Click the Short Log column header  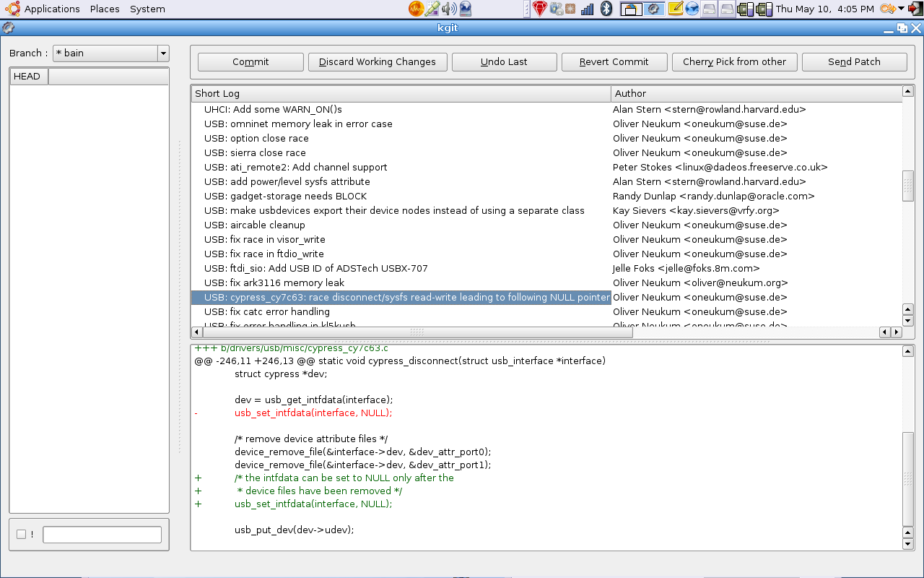pos(401,93)
